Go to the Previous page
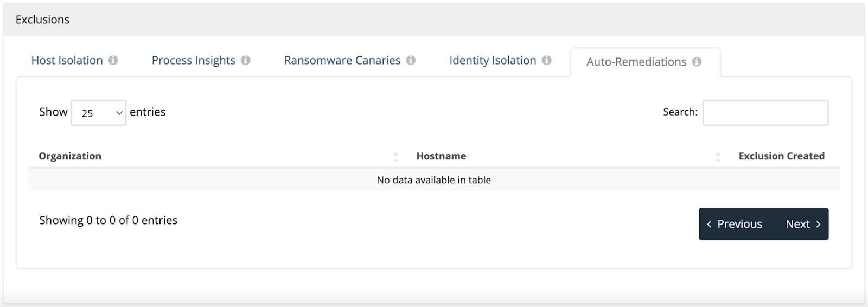868x307 pixels. (735, 224)
